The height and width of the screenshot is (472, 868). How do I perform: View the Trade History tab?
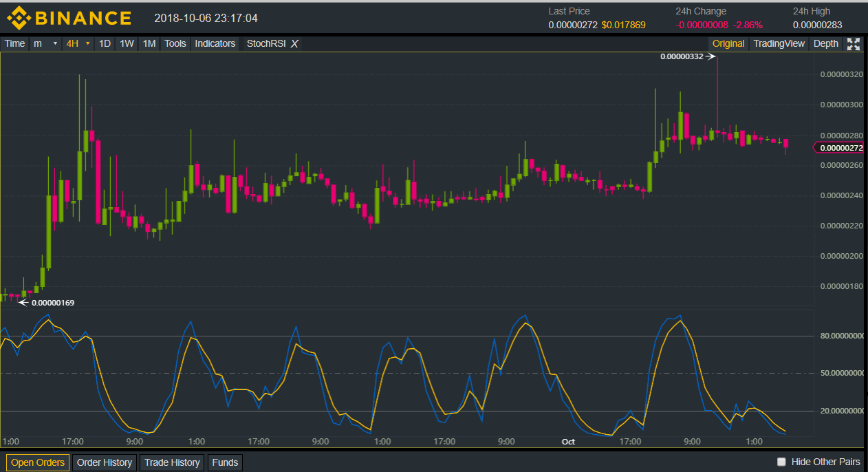[x=172, y=462]
